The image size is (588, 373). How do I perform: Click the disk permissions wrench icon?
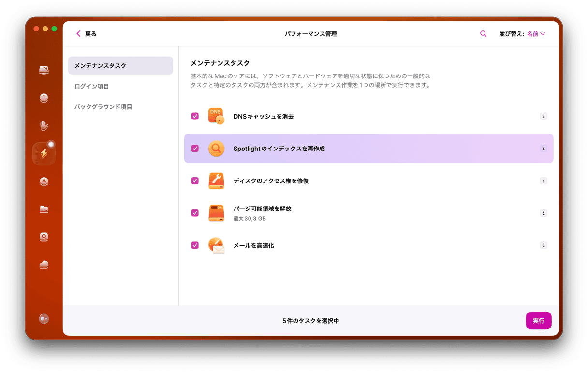[x=216, y=180]
